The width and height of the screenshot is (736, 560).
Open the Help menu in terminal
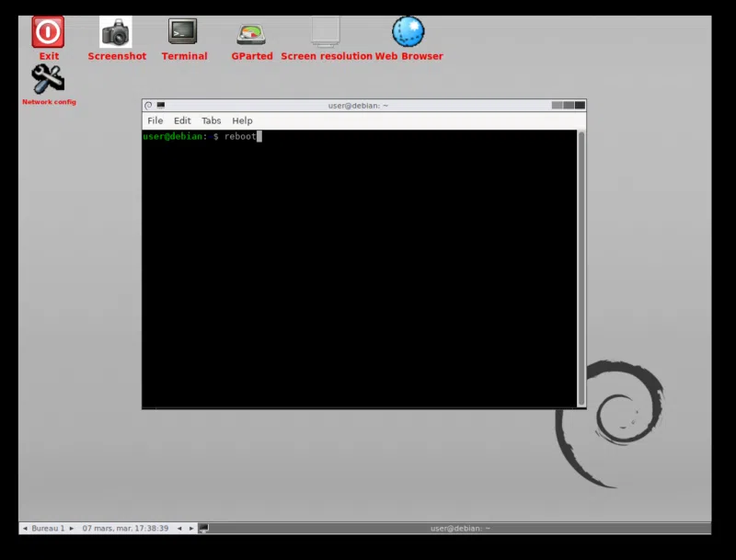[x=242, y=120]
